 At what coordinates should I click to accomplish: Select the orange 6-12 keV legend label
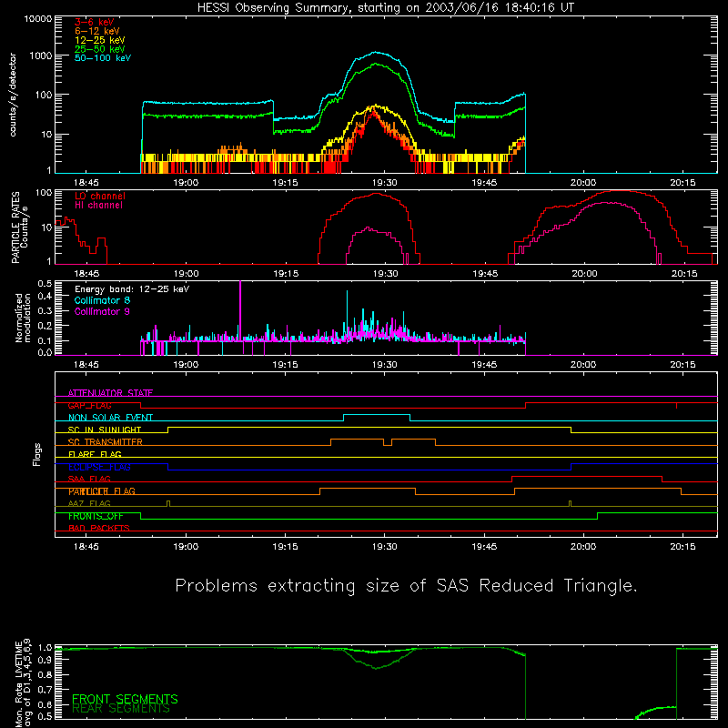[97, 31]
